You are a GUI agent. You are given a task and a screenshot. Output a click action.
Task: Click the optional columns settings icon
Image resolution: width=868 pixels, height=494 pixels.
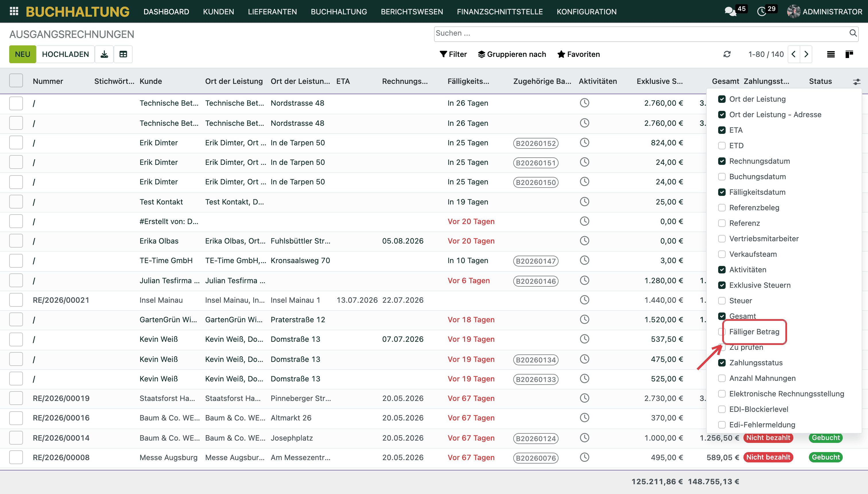[x=857, y=82]
